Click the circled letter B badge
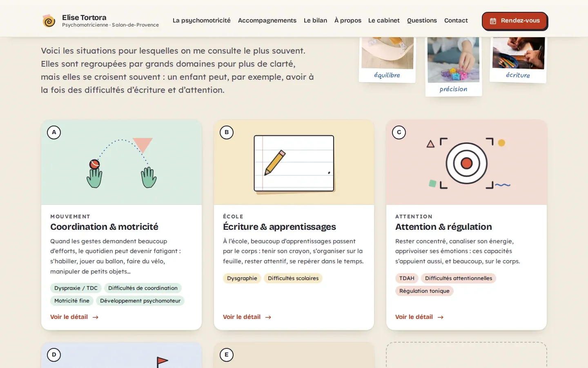The width and height of the screenshot is (588, 368). 227,132
